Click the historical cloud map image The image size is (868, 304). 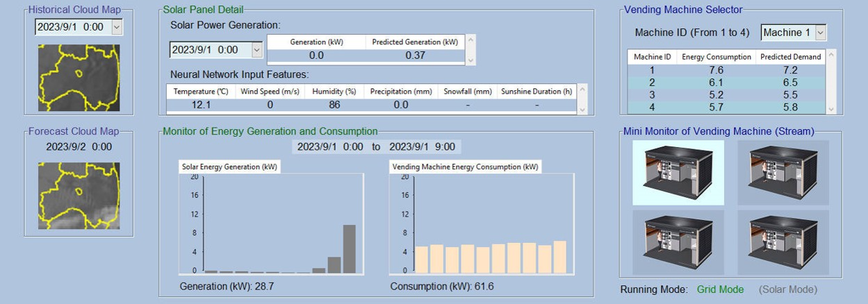(x=79, y=78)
